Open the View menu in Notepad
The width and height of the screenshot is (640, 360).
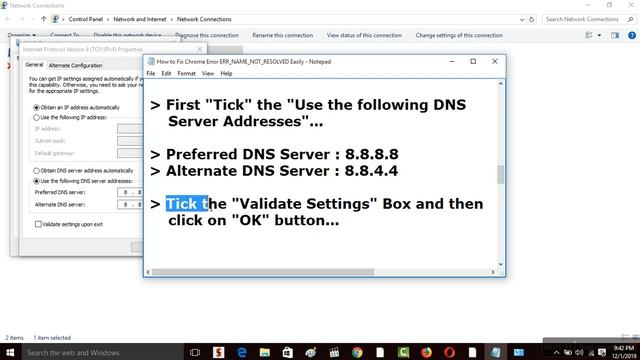tap(208, 73)
